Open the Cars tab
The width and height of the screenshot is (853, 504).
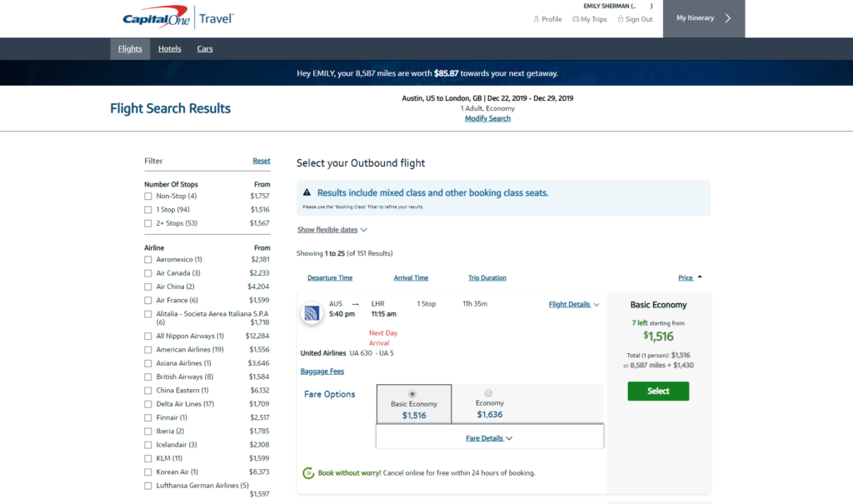(205, 49)
